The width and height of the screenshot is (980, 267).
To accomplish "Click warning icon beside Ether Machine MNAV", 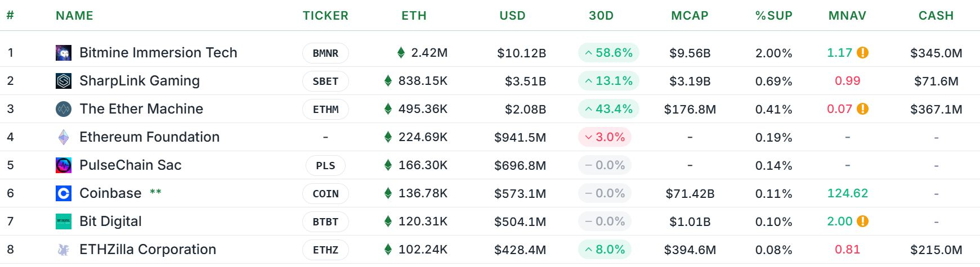I will point(862,109).
